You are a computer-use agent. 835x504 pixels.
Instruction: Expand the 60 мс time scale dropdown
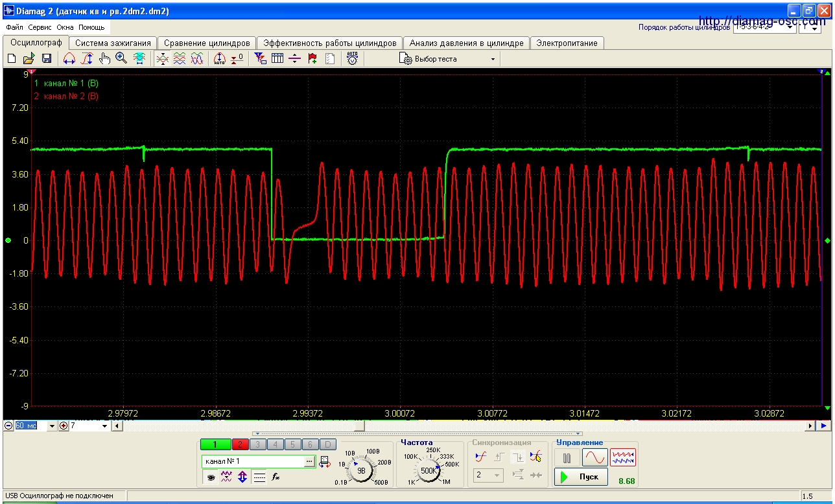pyautogui.click(x=52, y=426)
